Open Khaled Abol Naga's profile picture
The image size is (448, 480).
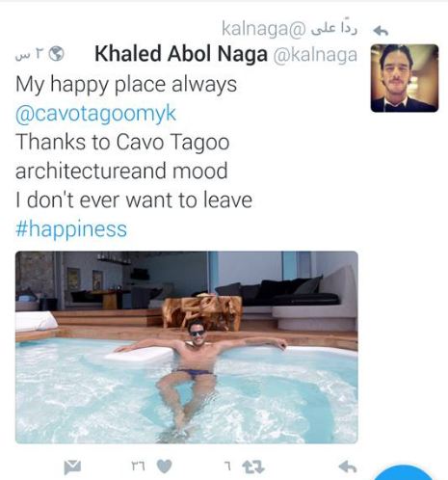point(405,78)
